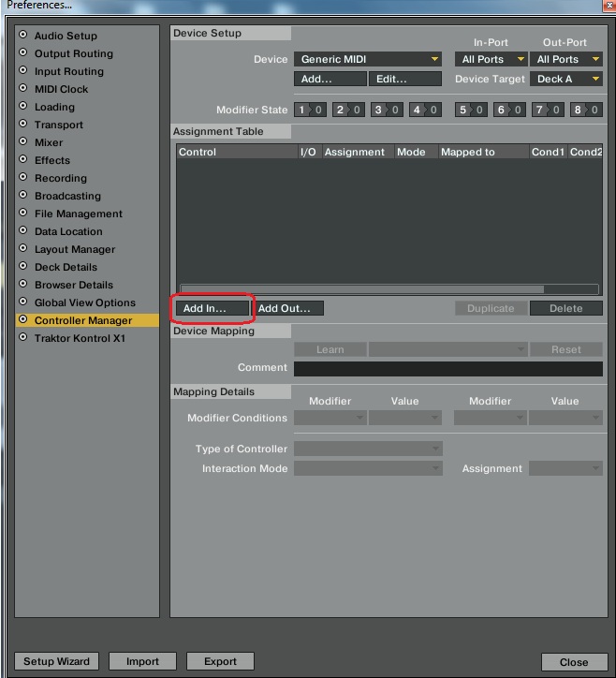Click Modifier State 8 indicator
This screenshot has width=616, height=678.
(x=586, y=110)
